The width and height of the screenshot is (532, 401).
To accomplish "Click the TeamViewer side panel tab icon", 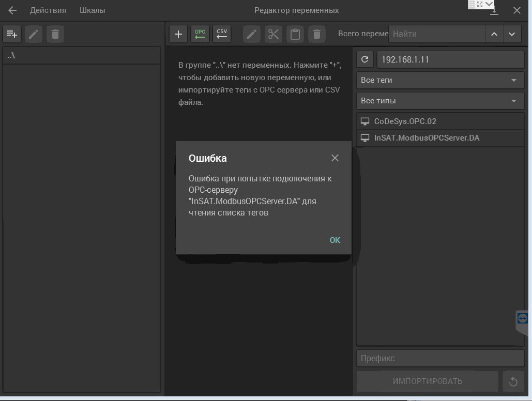I will [523, 318].
